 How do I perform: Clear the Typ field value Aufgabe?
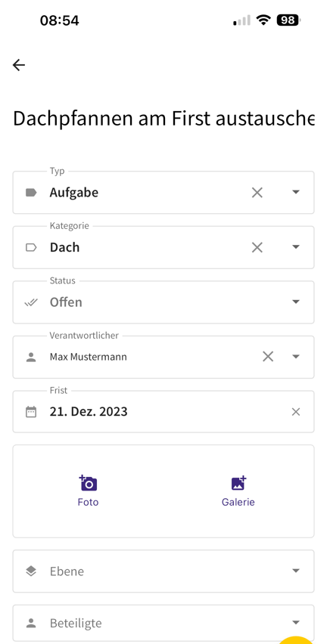[257, 192]
